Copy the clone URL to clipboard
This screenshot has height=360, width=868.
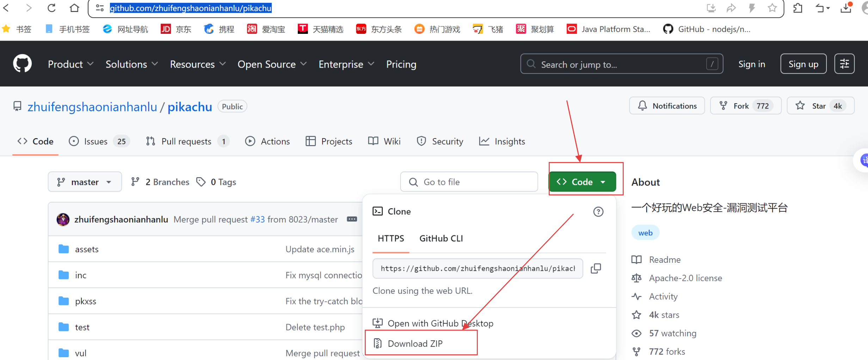coord(596,268)
